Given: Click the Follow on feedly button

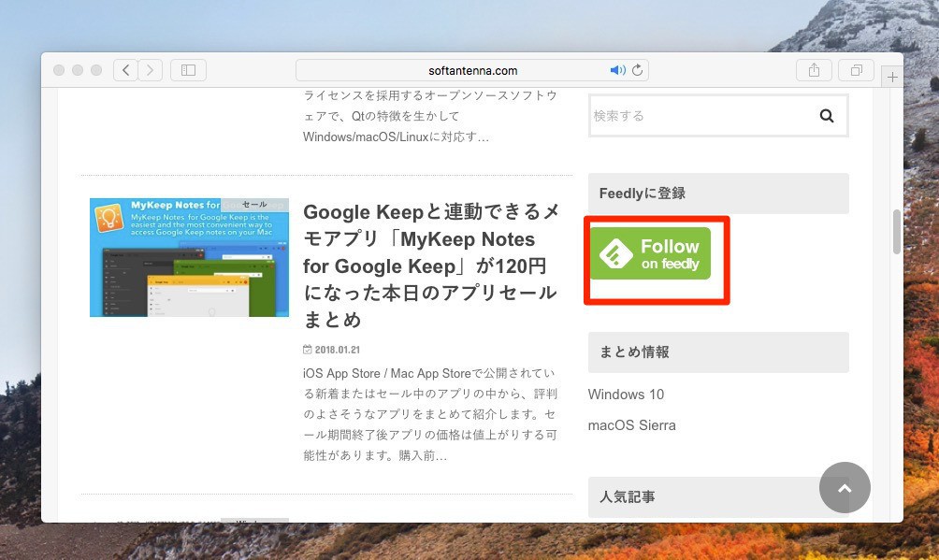Looking at the screenshot, I should pyautogui.click(x=650, y=253).
